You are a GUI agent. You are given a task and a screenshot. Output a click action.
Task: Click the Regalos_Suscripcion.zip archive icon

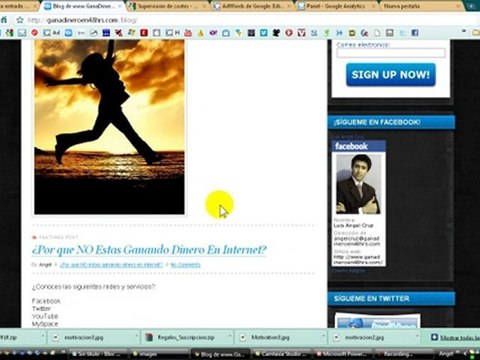coord(149,337)
